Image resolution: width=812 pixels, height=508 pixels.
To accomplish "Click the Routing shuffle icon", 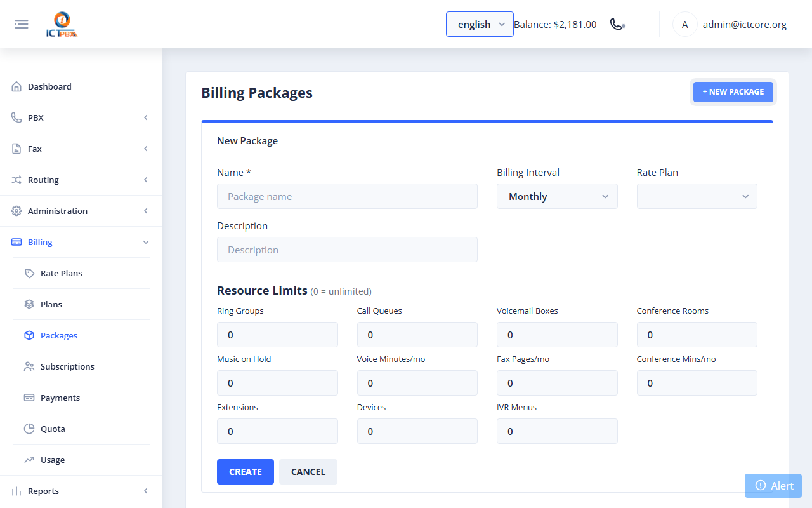I will pos(16,180).
